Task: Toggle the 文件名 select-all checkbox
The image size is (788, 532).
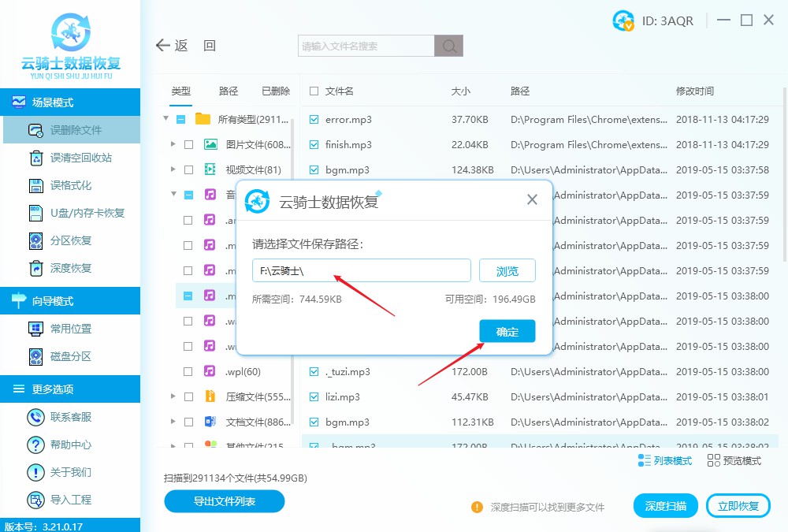Action: pyautogui.click(x=313, y=91)
